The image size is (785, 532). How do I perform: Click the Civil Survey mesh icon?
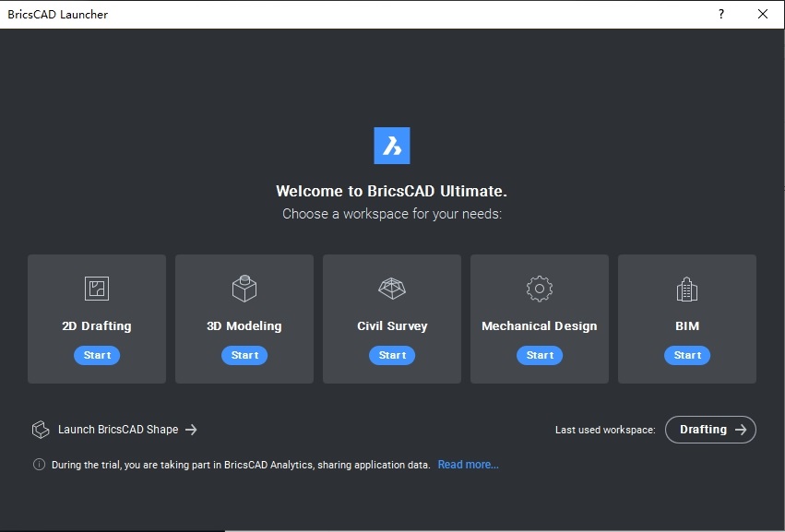(x=392, y=289)
